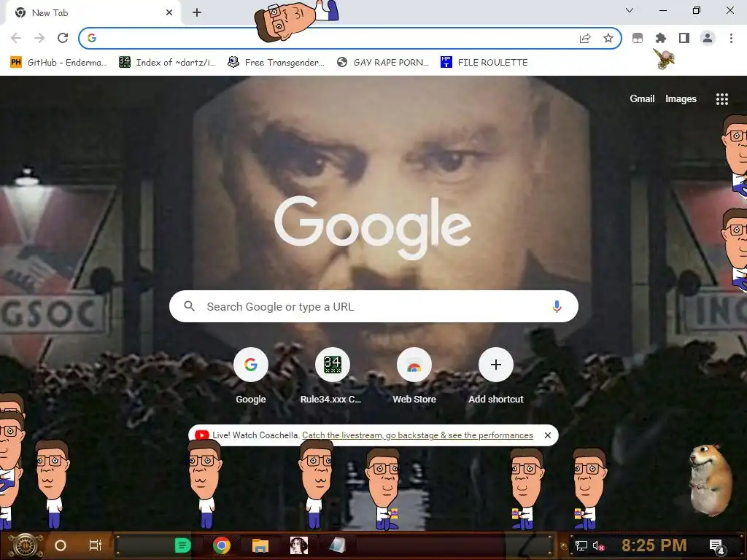Viewport: 747px width, 560px height.
Task: Click the extension icon left of puzzle
Action: click(x=638, y=38)
